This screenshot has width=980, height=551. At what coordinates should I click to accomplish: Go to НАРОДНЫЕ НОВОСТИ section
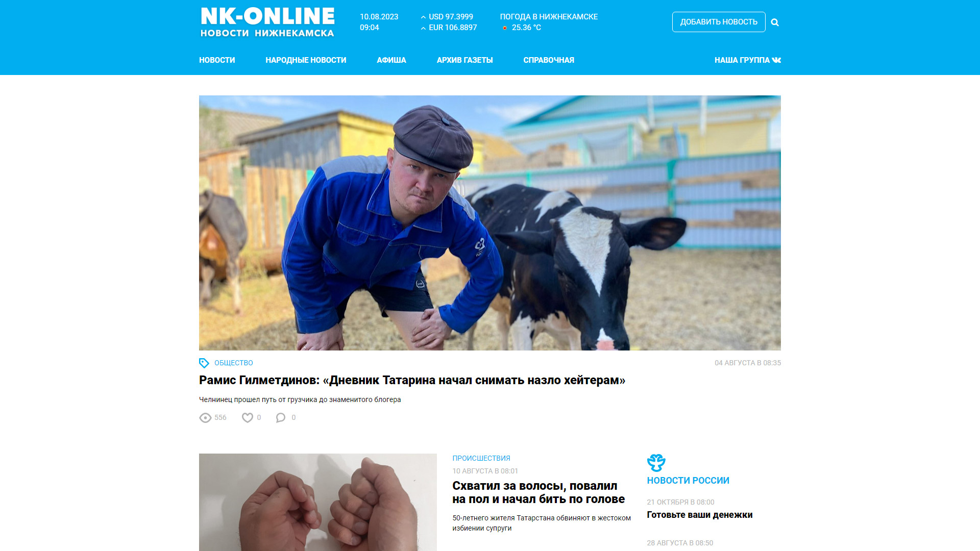coord(306,60)
